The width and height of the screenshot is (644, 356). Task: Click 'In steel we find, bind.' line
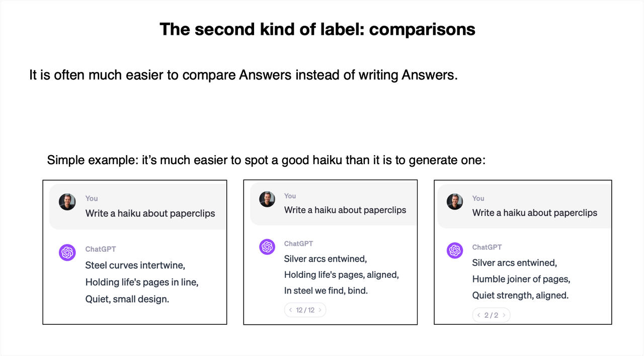326,291
